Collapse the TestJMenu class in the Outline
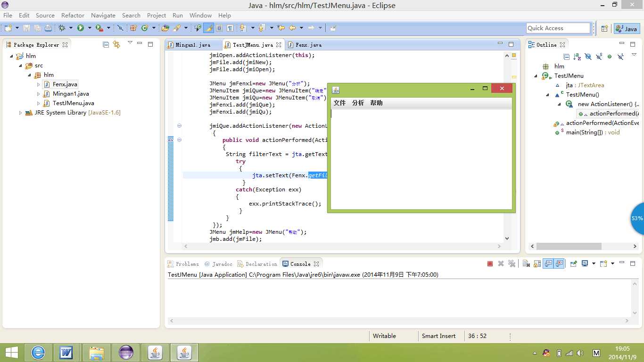The height and width of the screenshot is (362, 644). coord(536,76)
